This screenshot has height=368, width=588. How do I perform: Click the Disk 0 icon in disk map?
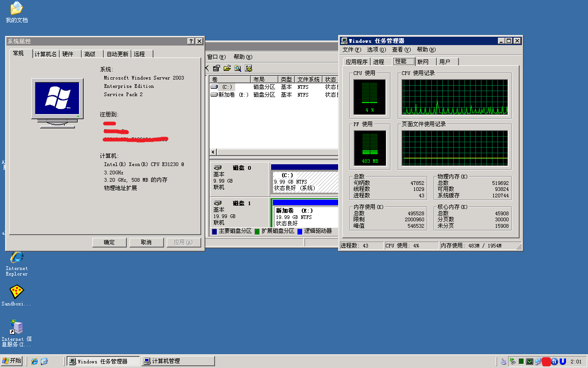218,168
